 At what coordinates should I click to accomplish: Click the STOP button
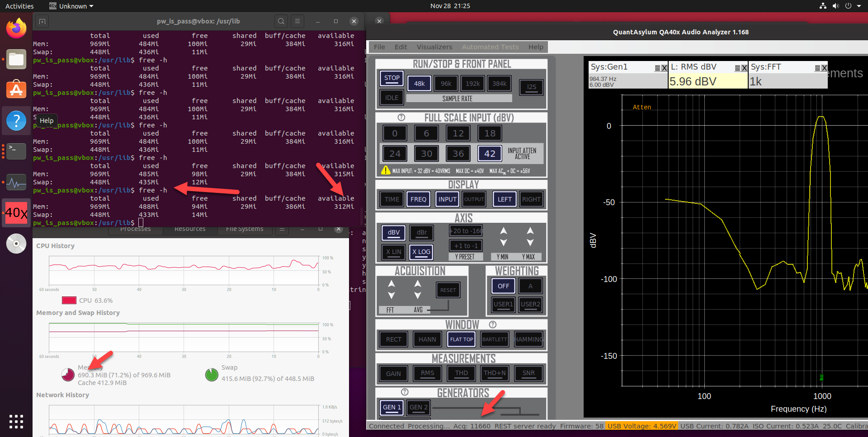(392, 78)
